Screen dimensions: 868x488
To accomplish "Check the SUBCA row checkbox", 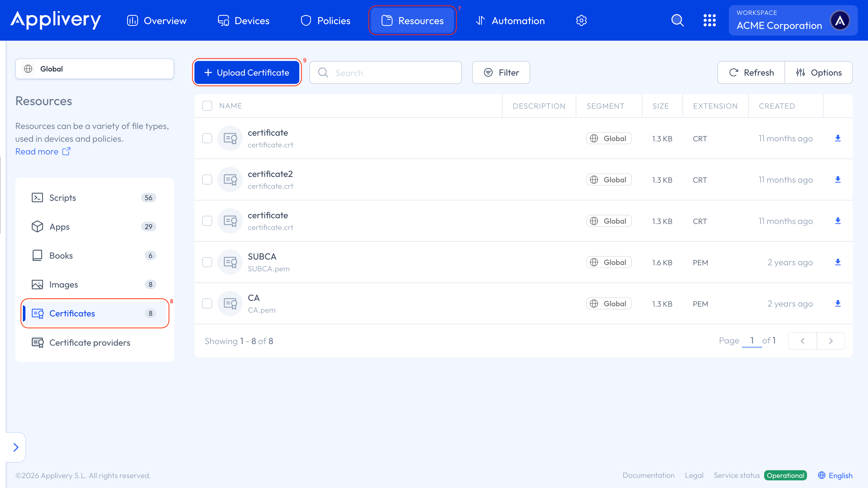I will (x=207, y=262).
